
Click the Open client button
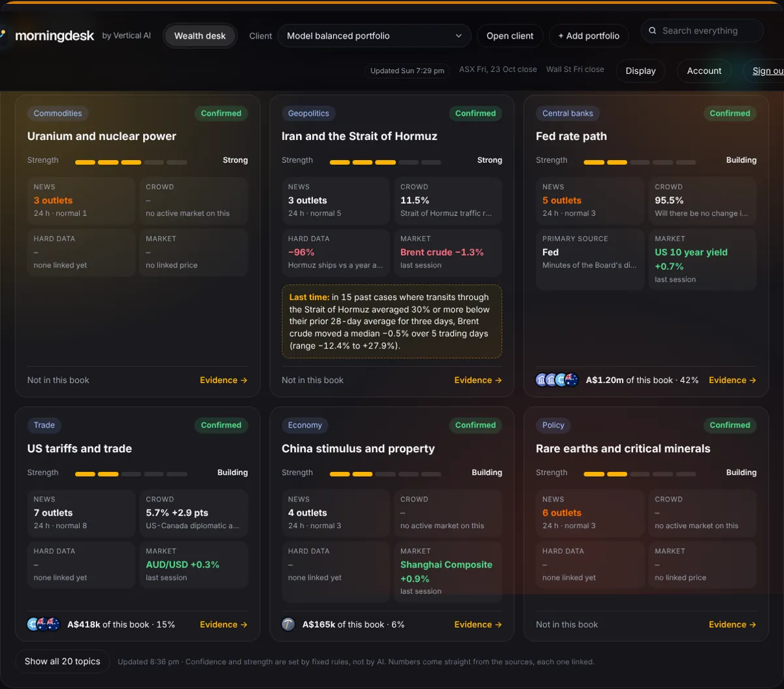[510, 36]
